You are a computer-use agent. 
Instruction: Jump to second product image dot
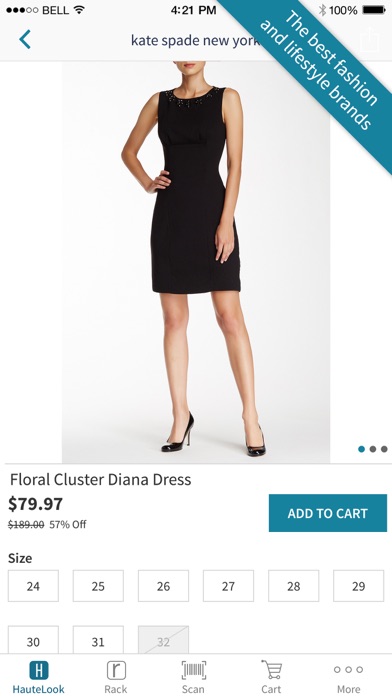pos(373,449)
